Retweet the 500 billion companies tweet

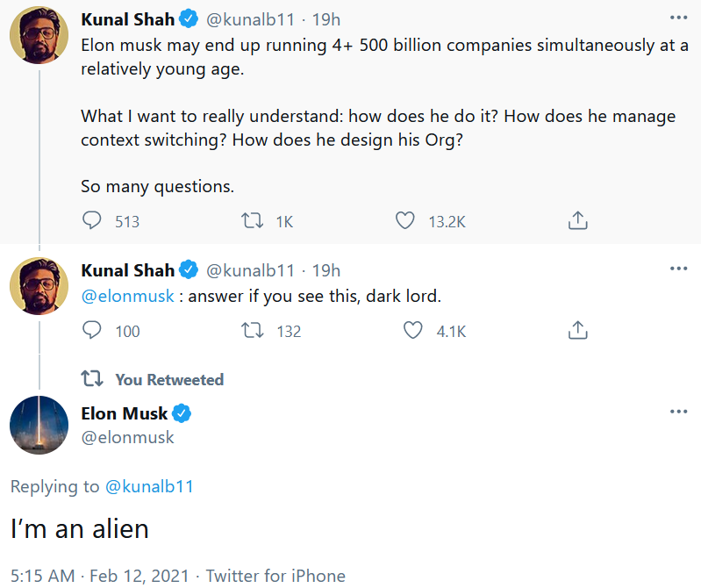coord(253,220)
